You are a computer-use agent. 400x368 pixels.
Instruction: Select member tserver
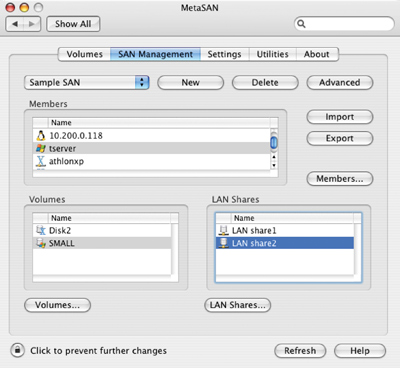151,148
